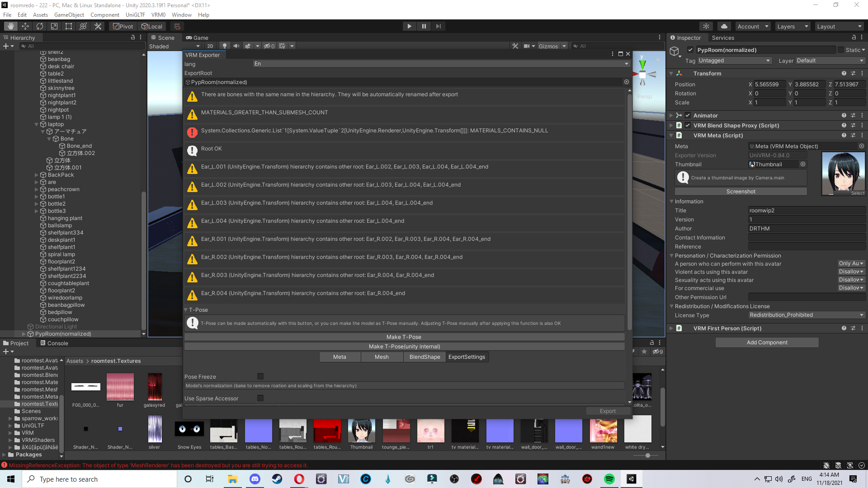This screenshot has height=488, width=868.
Task: Click the Collab cloud icon near Account
Action: [x=723, y=26]
